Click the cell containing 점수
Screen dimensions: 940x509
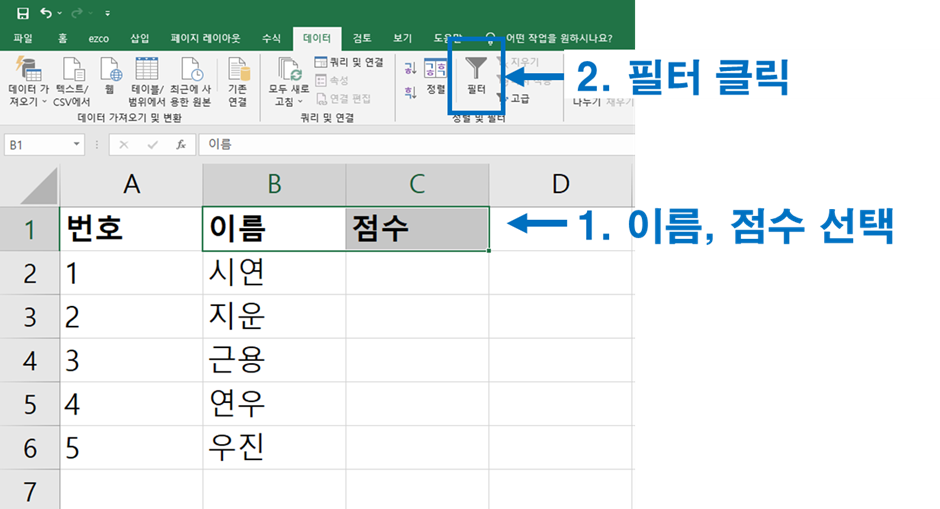(x=417, y=229)
